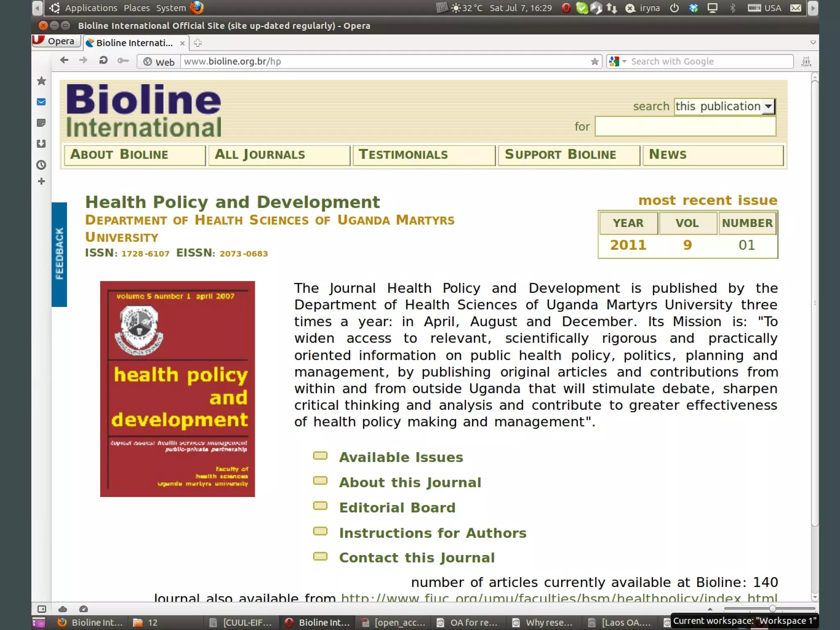This screenshot has height=630, width=840.
Task: Click the back navigation arrow
Action: 64,61
